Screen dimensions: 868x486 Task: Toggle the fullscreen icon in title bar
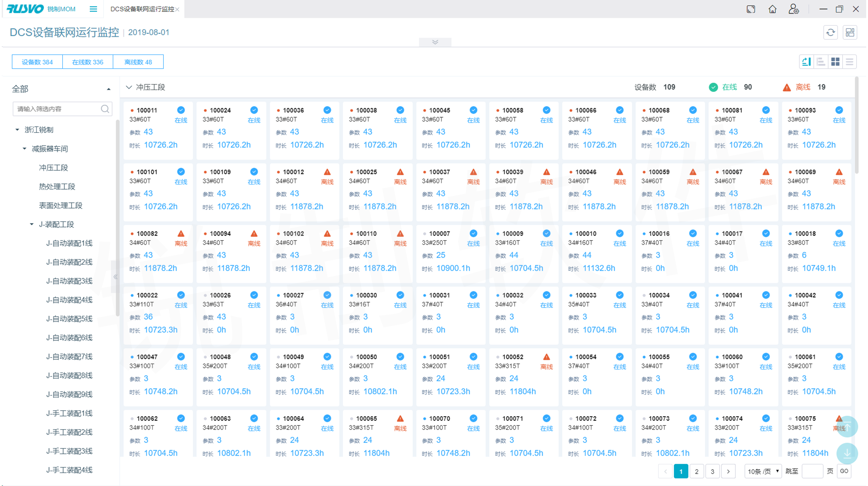pyautogui.click(x=751, y=9)
